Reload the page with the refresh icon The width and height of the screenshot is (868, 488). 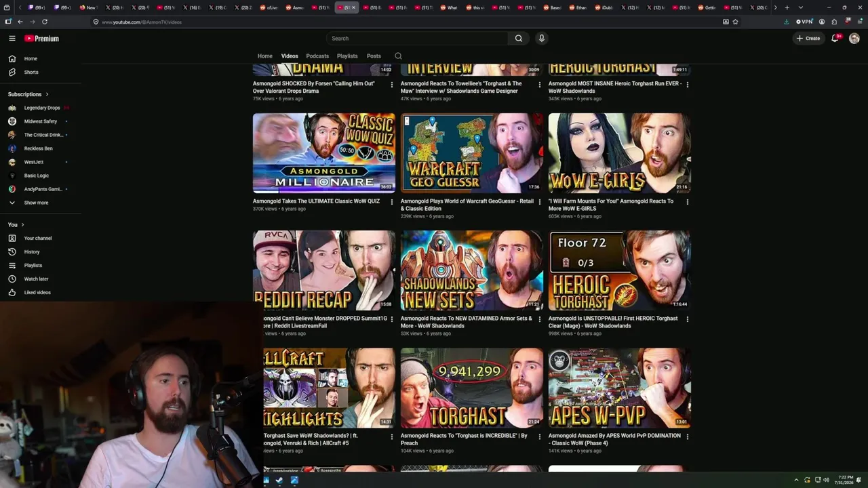(x=45, y=22)
